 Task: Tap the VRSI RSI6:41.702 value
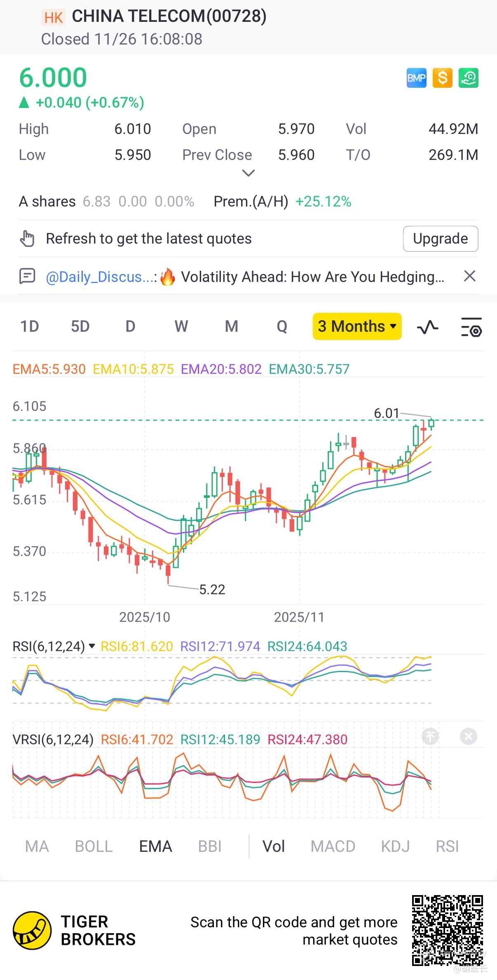pos(137,739)
